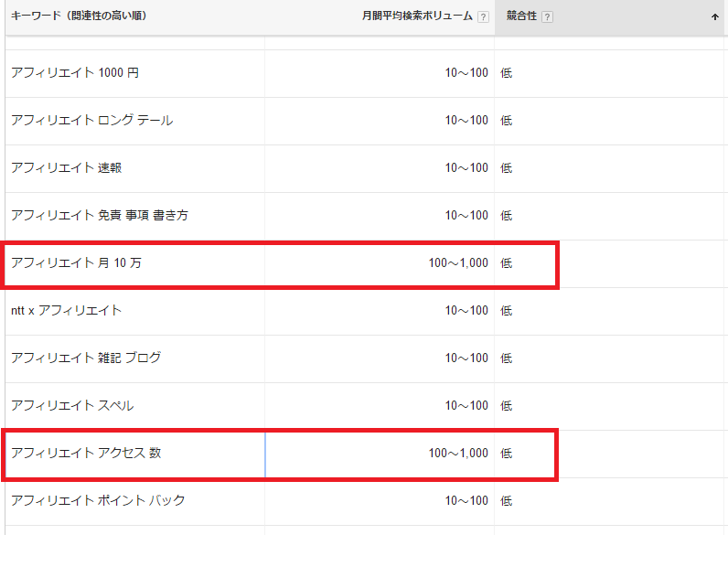This screenshot has height=588, width=728.
Task: Click 低 competition for アフィリエイト アクセス 数
Action: point(506,454)
